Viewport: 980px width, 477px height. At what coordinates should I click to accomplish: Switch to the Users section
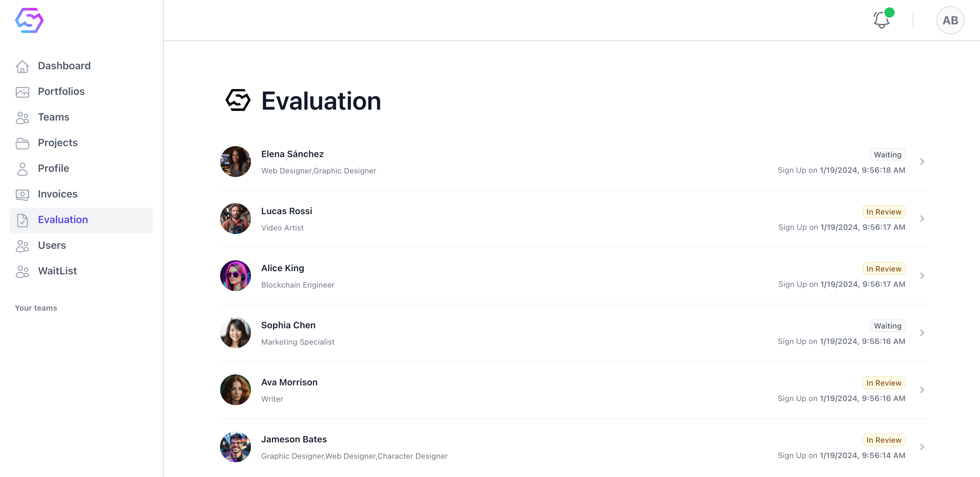(x=52, y=246)
